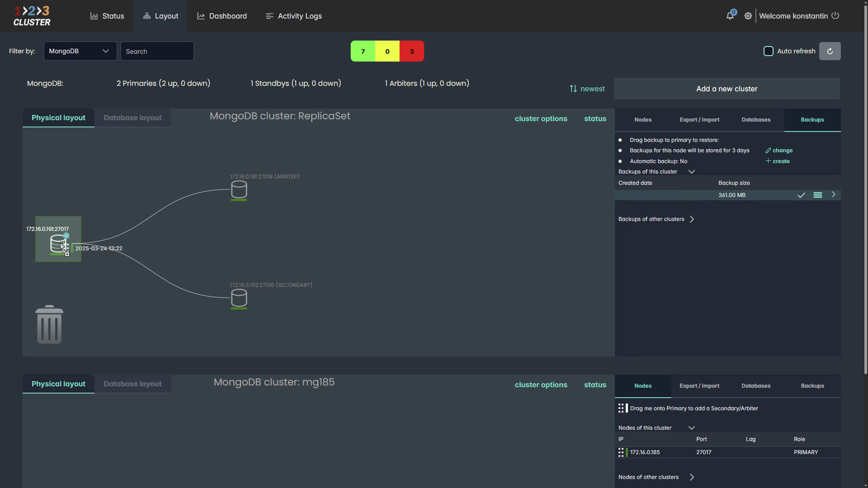Image resolution: width=868 pixels, height=488 pixels.
Task: Open cluster options for ReplicaSet
Action: click(541, 119)
